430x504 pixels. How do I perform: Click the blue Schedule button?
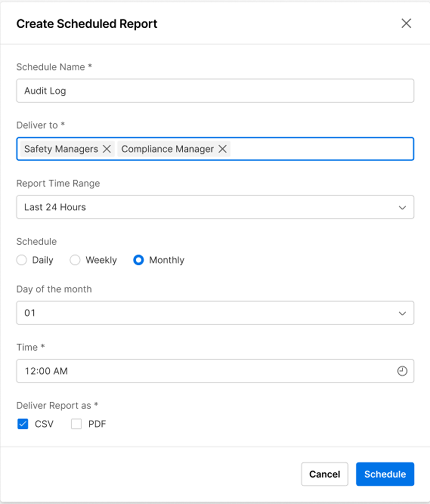point(385,474)
